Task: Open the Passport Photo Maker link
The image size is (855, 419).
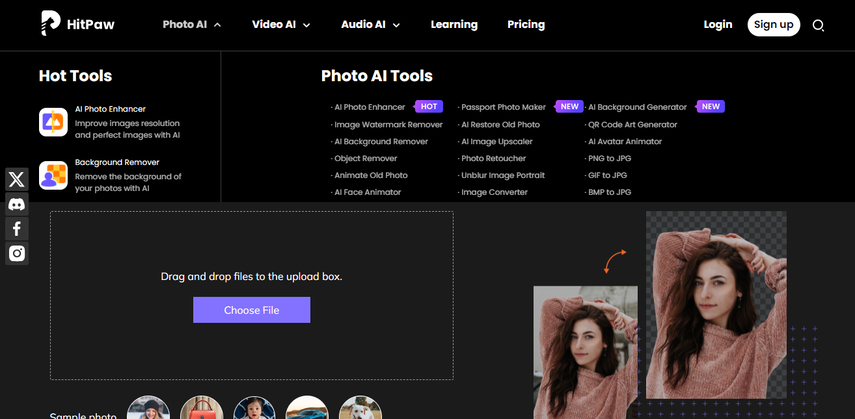Action: (x=504, y=107)
